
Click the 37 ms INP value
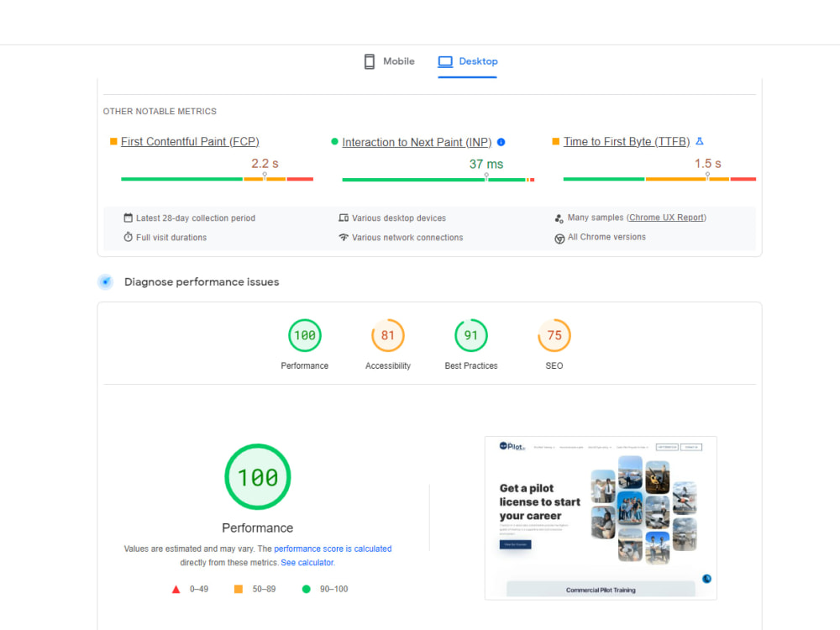point(486,164)
